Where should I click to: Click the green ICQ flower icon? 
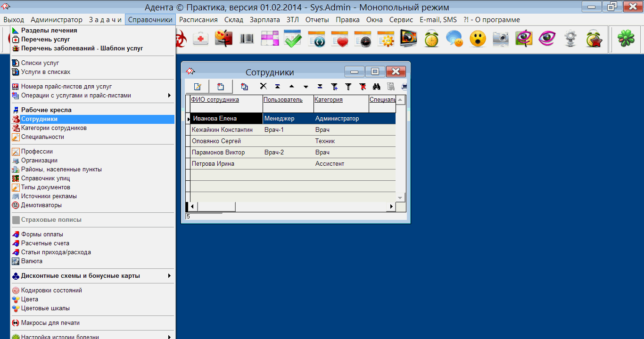tap(626, 39)
